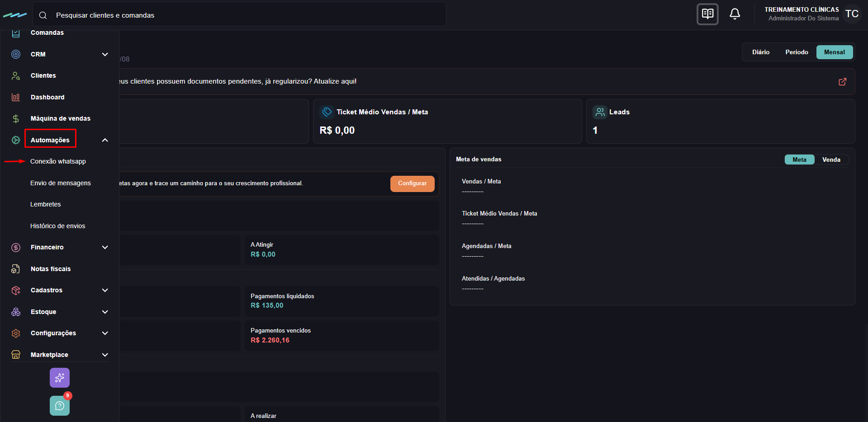Click the Vendas / Meta label

pyautogui.click(x=481, y=182)
